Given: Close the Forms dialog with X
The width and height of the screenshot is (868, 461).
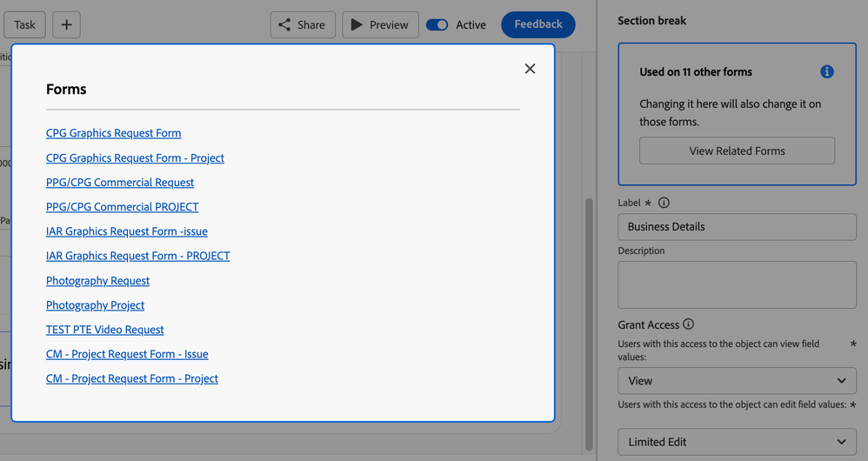Looking at the screenshot, I should [x=530, y=69].
